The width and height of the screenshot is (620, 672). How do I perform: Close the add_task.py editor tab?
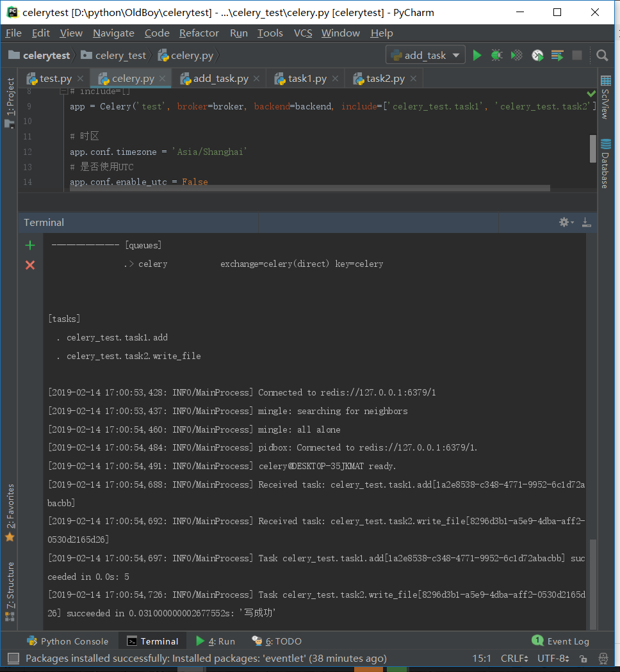[256, 79]
